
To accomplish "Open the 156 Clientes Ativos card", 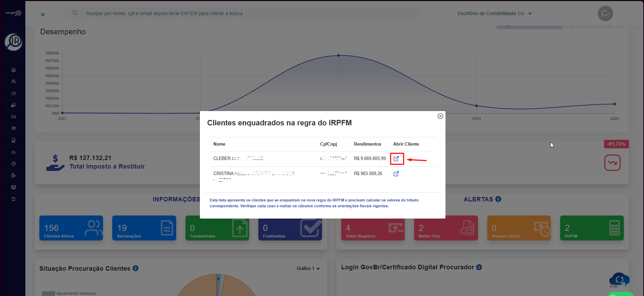I will pos(71,228).
